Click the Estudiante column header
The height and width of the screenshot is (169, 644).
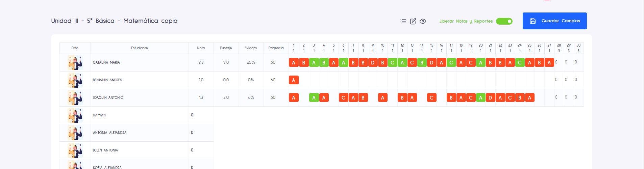pos(140,48)
